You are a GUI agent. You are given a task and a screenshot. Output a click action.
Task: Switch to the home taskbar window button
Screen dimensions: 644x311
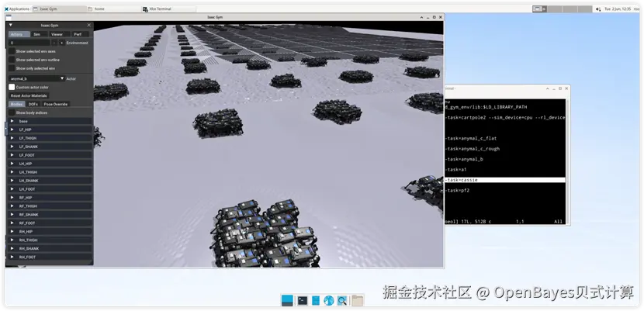click(x=114, y=9)
